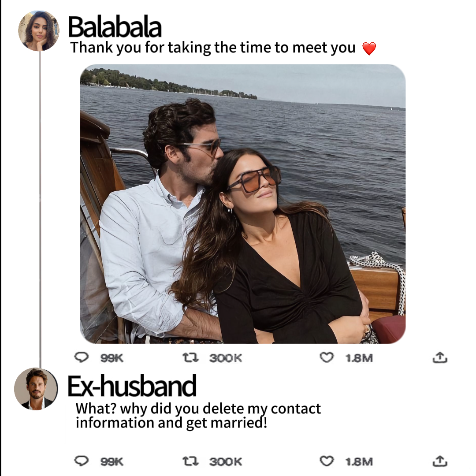
Task: Like the Ex-husband comment with the heart icon
Action: (327, 461)
